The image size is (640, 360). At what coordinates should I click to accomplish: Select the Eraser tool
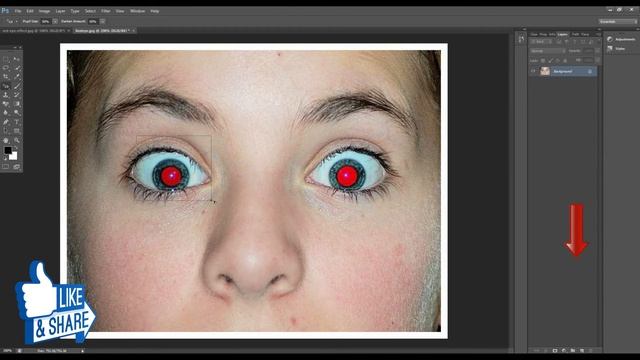coord(6,104)
